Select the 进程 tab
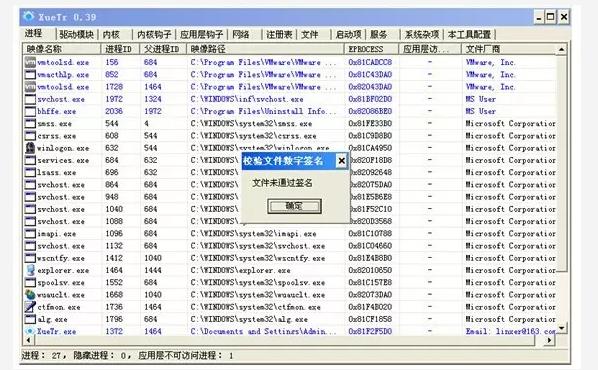 34,33
